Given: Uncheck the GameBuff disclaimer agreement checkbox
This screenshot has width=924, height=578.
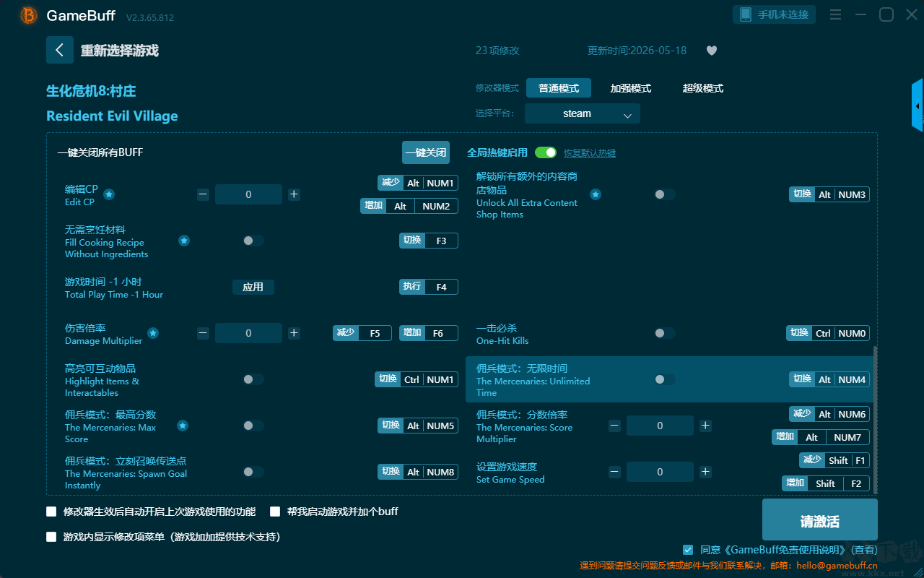Looking at the screenshot, I should click(x=688, y=550).
